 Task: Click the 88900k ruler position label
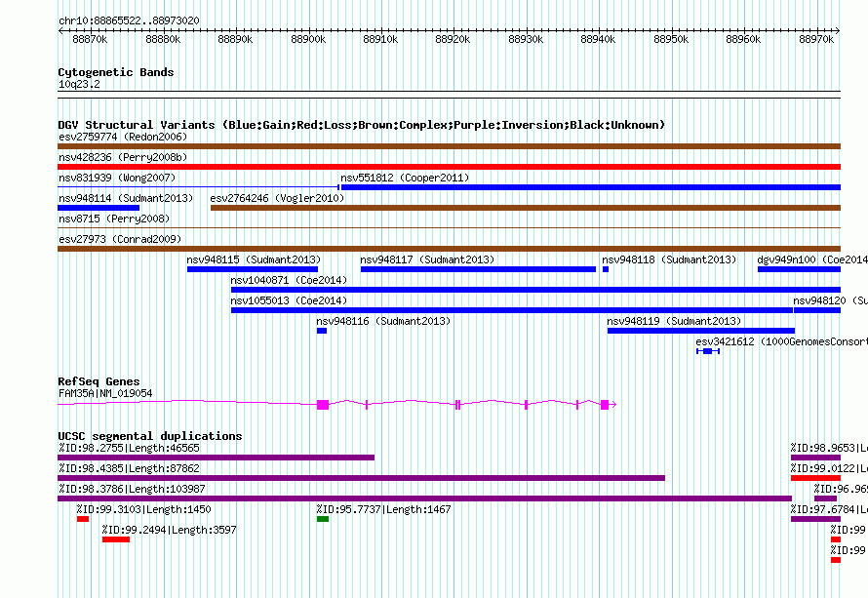tap(308, 39)
